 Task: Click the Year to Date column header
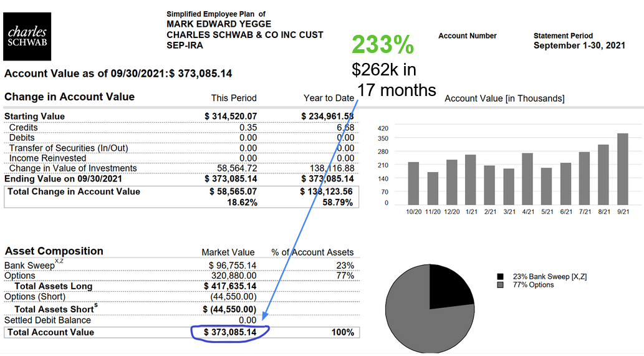click(x=329, y=98)
